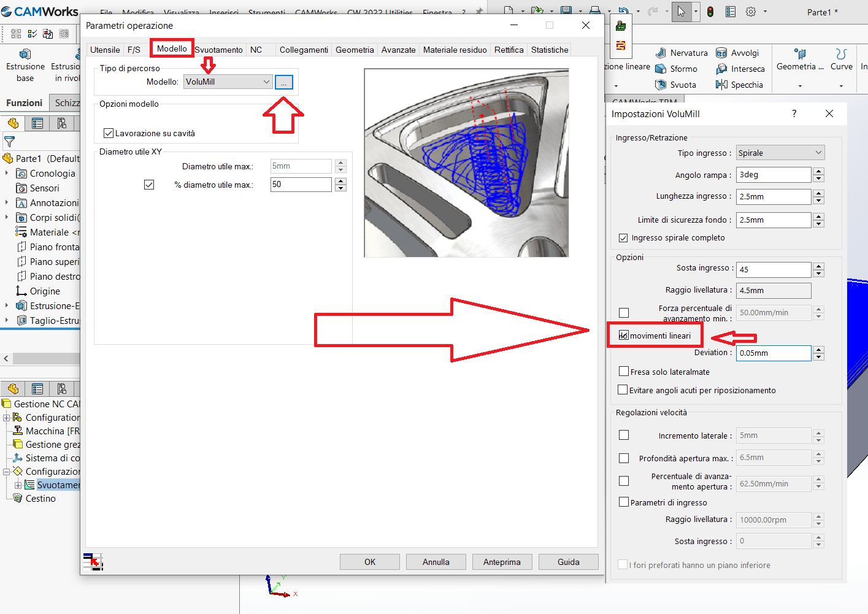868x614 pixels.
Task: Click the Annulla button
Action: pyautogui.click(x=436, y=562)
